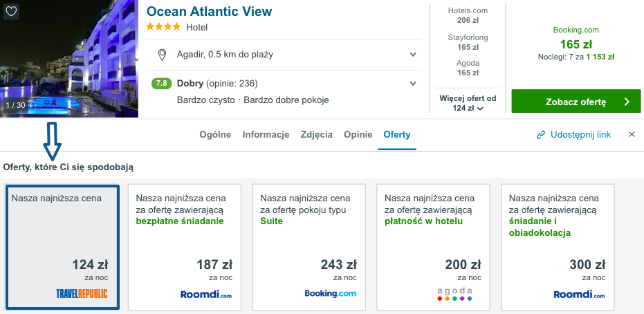This screenshot has width=644, height=314.
Task: Open the Ocean Atlantic View hotel title
Action: click(209, 12)
